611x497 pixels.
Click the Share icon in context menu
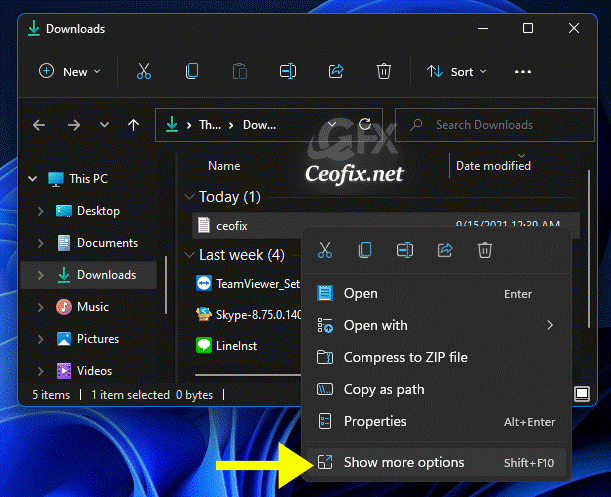pyautogui.click(x=445, y=250)
